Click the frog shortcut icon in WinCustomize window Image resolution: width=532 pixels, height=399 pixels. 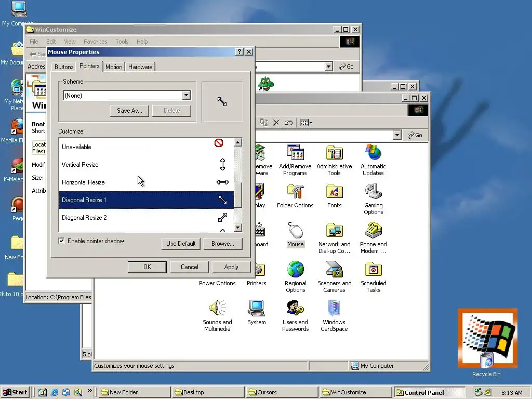265,84
